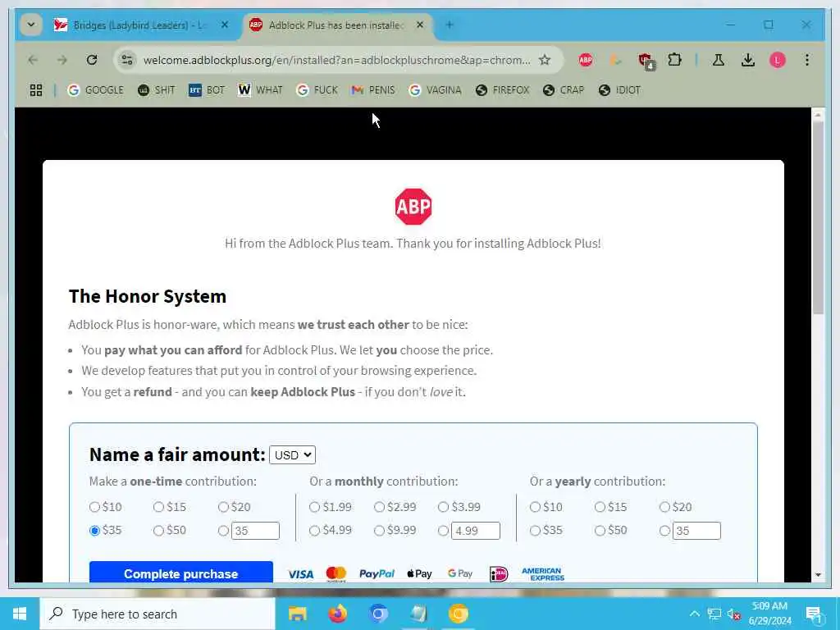Image resolution: width=840 pixels, height=630 pixels.
Task: Show hidden system tray icons
Action: point(694,614)
